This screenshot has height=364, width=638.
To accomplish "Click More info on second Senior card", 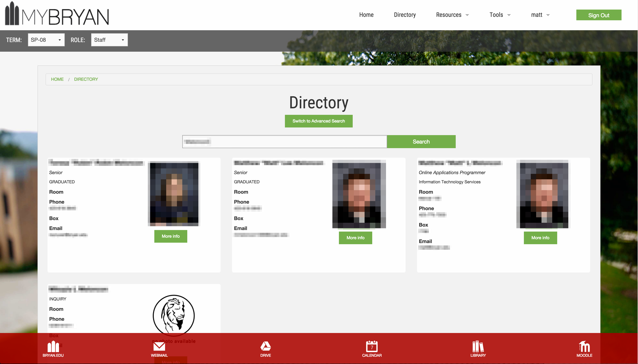I will coord(355,238).
